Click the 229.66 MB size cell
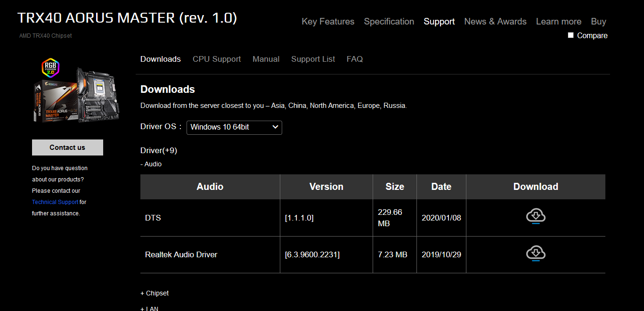This screenshot has width=644, height=311. click(x=395, y=218)
